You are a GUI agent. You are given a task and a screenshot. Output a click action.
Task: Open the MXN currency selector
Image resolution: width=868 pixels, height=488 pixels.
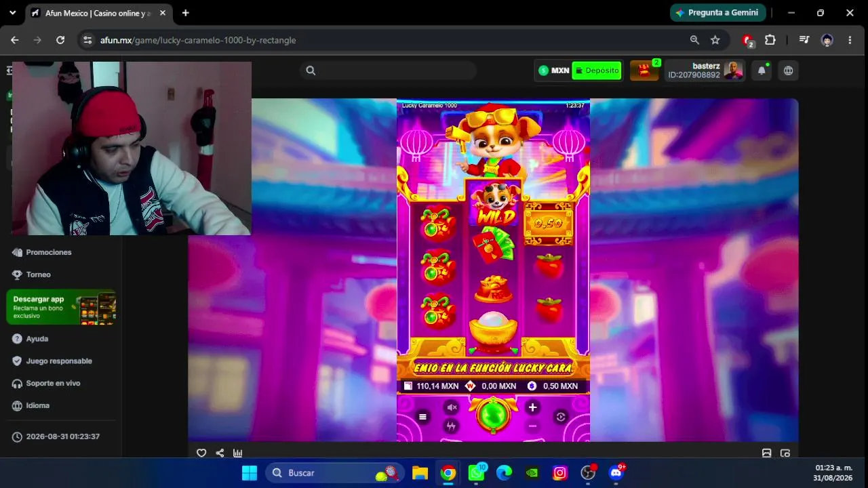tap(554, 70)
